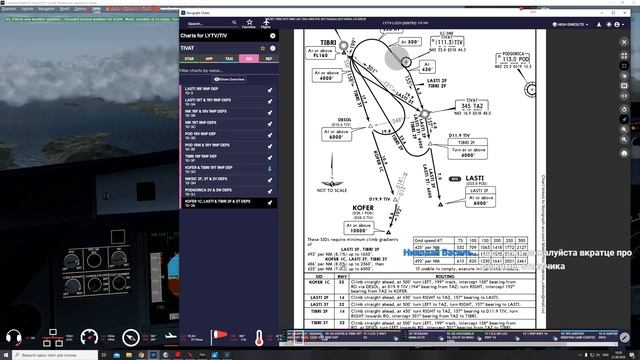640x360 pixels.
Task: Click the left-right arrows fit width icon
Action: click(x=624, y=96)
